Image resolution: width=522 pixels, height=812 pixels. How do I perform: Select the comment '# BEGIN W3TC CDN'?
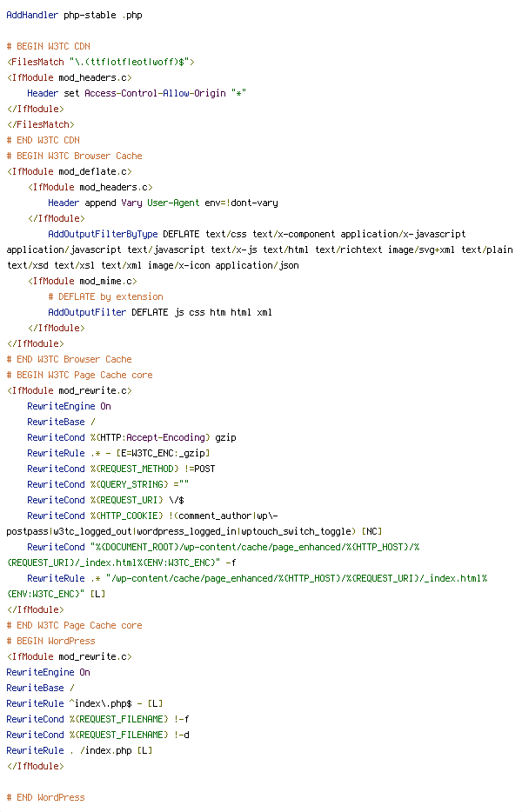[48, 46]
